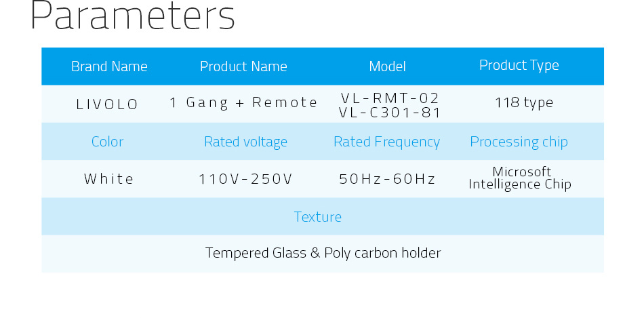Viewport: 644px width, 318px height.
Task: Select the Rated voltage label
Action: tap(245, 142)
